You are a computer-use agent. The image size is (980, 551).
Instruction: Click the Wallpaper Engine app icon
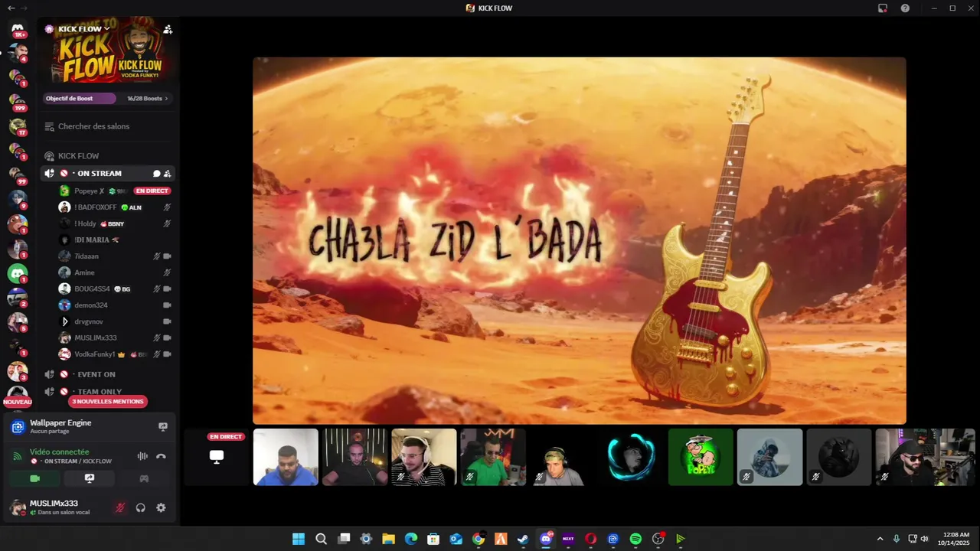point(18,427)
